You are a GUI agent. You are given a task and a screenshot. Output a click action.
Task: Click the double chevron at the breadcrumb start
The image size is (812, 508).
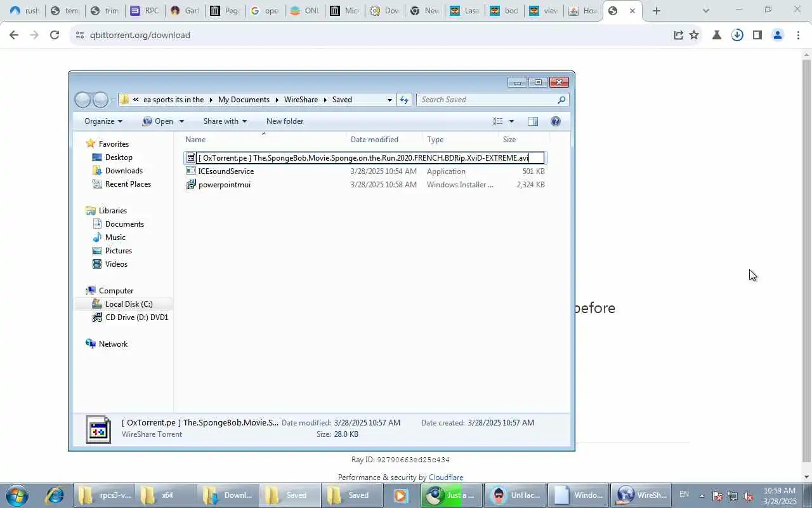click(136, 100)
